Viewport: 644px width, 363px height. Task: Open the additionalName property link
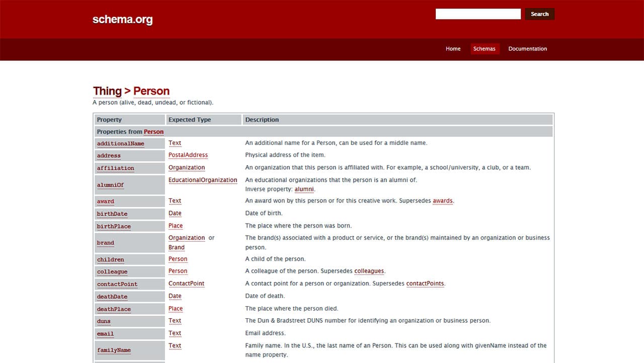point(120,143)
